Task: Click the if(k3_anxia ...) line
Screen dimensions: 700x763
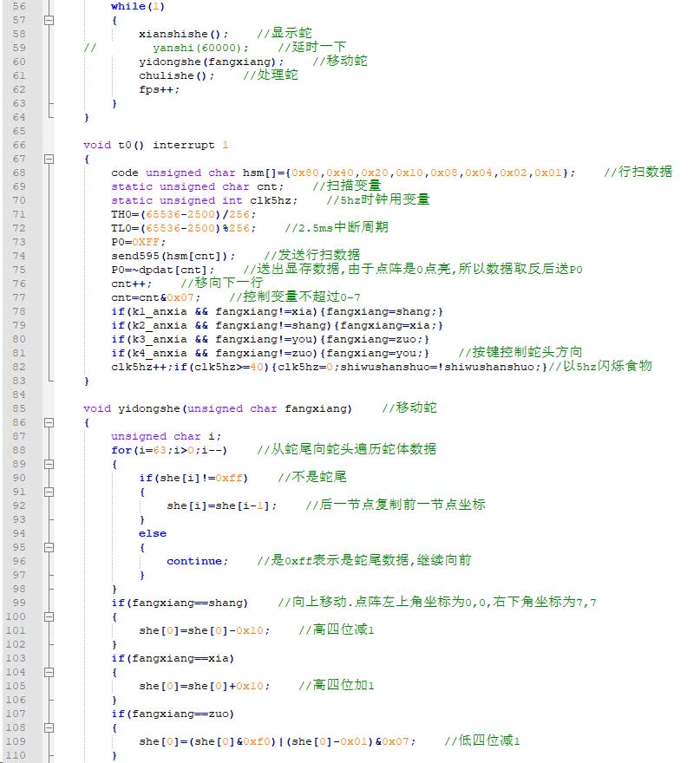Action: pyautogui.click(x=270, y=339)
